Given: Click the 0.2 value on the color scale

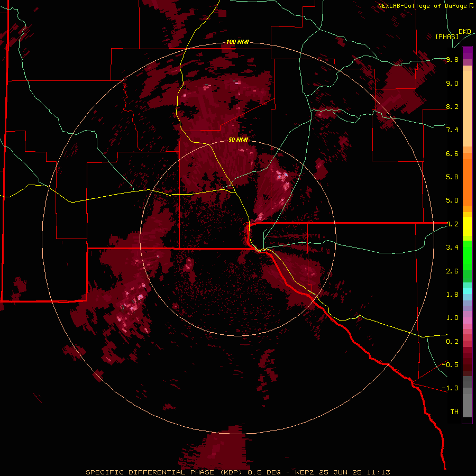Looking at the screenshot, I should pyautogui.click(x=452, y=342).
